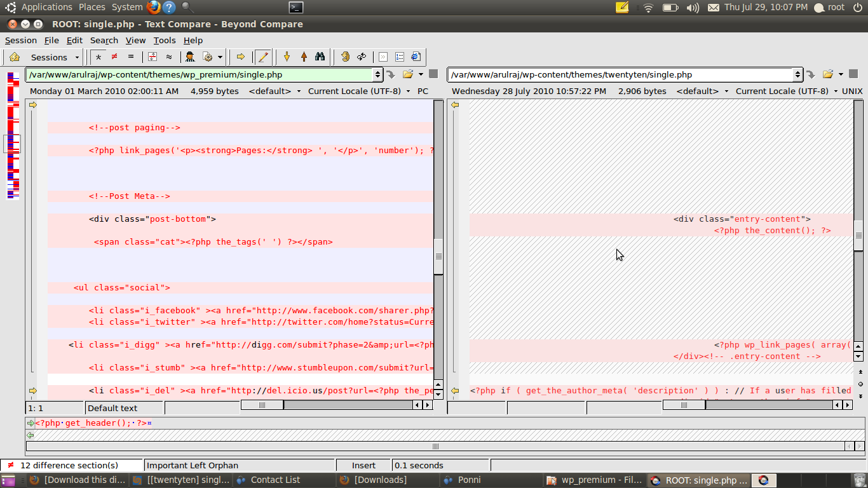Click the difference overview thumbnail map
The width and height of the screenshot is (868, 488).
[x=13, y=135]
